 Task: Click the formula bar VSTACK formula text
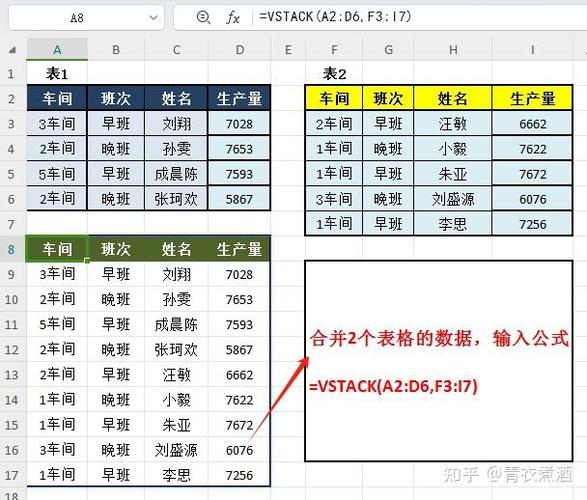tap(335, 17)
